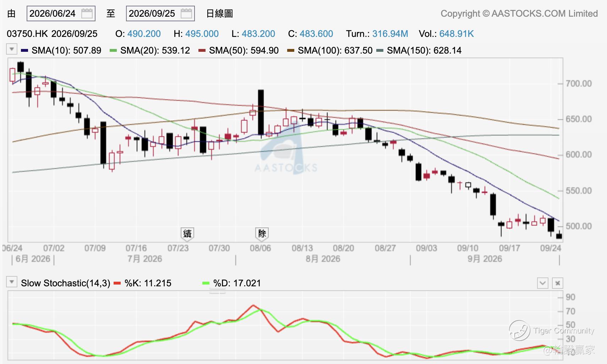Click the 除 ex-dividend marker on the chart
The width and height of the screenshot is (607, 364).
point(262,234)
